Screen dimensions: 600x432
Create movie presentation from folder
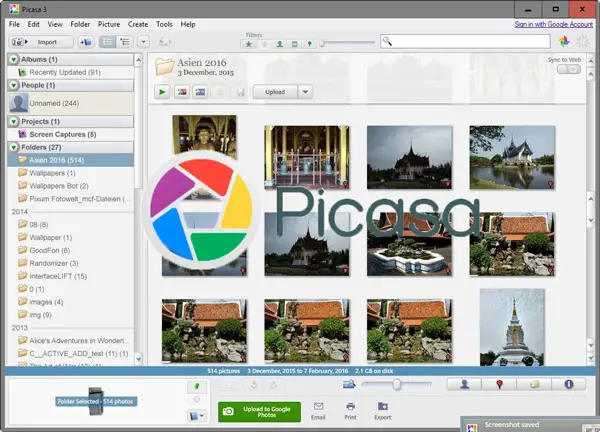[x=200, y=92]
